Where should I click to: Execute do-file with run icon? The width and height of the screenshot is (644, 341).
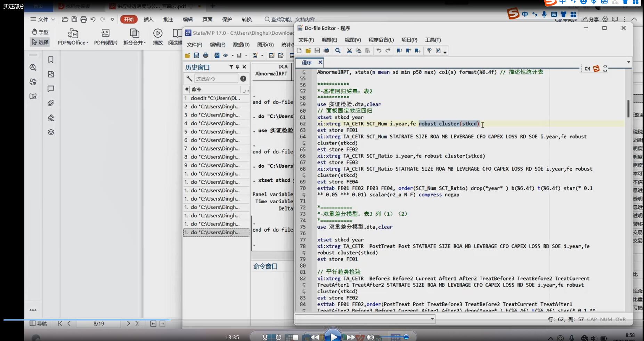[438, 51]
